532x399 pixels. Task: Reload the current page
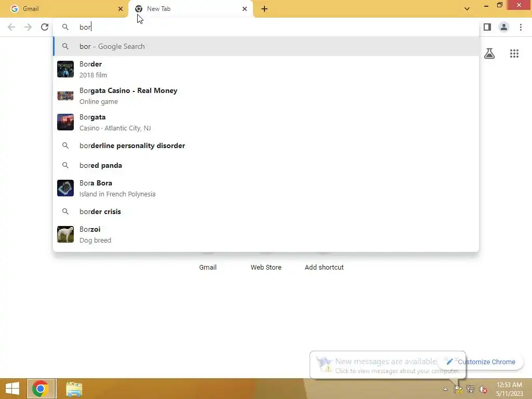coord(45,27)
